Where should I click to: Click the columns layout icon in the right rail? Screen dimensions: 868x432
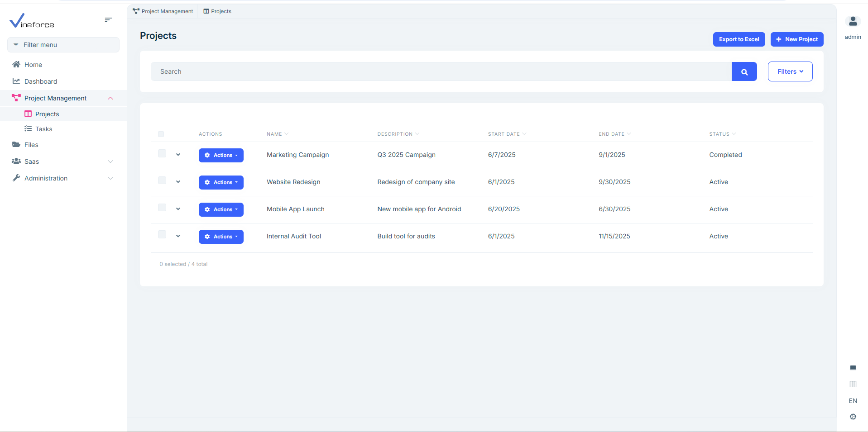[x=853, y=384]
